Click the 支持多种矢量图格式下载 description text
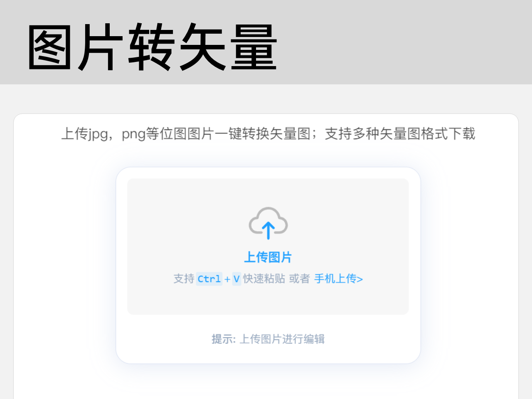This screenshot has height=399, width=532. pos(400,134)
